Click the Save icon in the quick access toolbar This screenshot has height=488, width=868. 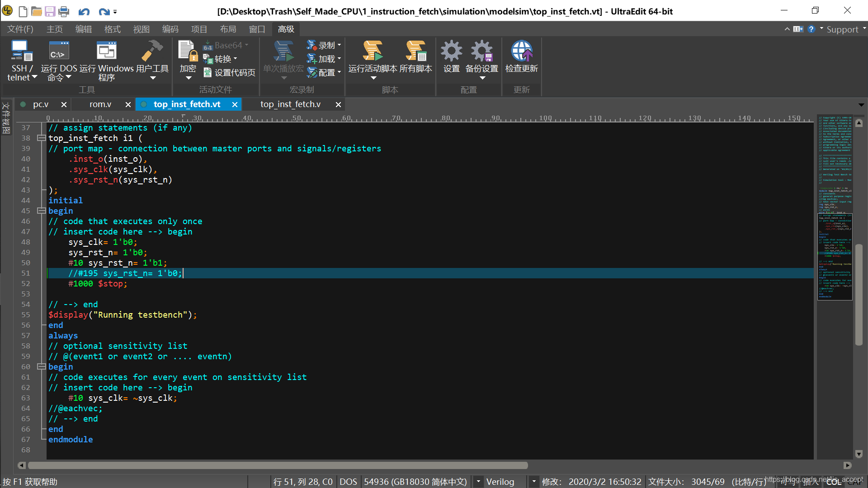pos(50,11)
